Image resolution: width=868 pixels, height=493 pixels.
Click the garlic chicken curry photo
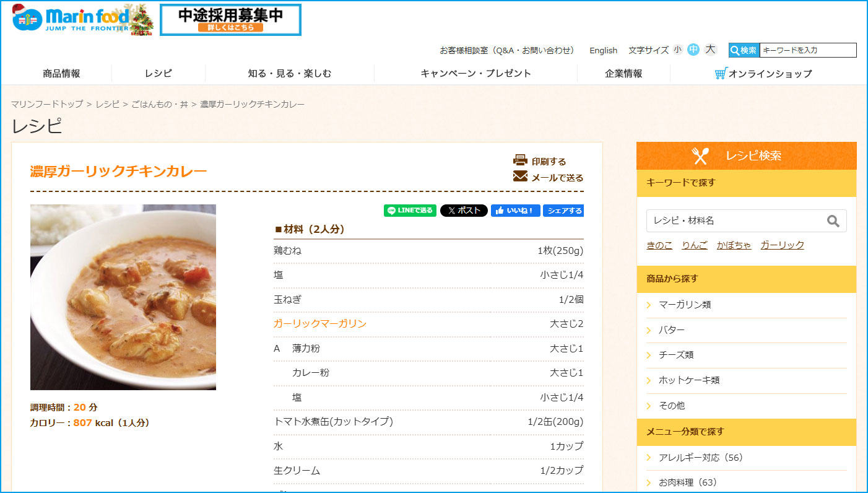(x=123, y=297)
